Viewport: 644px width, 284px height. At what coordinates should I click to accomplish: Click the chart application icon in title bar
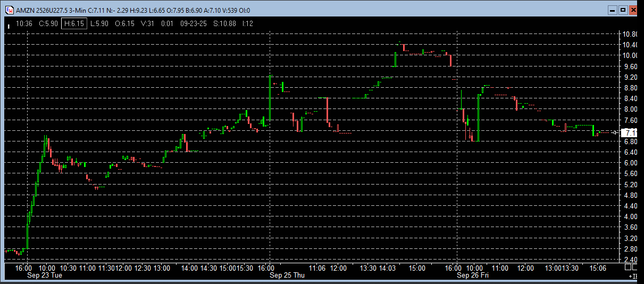coord(9,10)
